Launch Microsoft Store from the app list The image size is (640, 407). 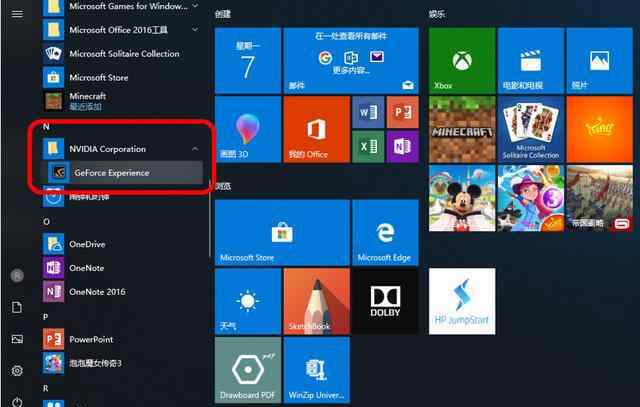[x=122, y=77]
